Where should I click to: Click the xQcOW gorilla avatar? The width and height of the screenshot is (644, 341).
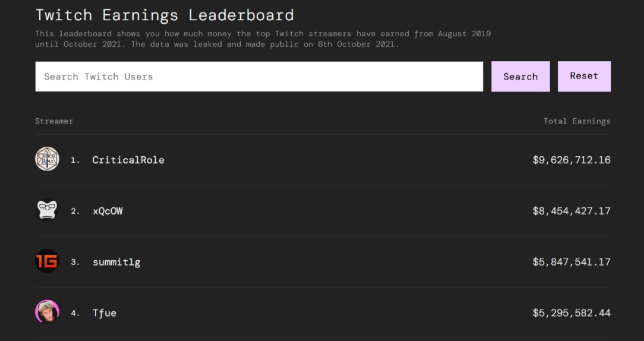click(x=47, y=210)
